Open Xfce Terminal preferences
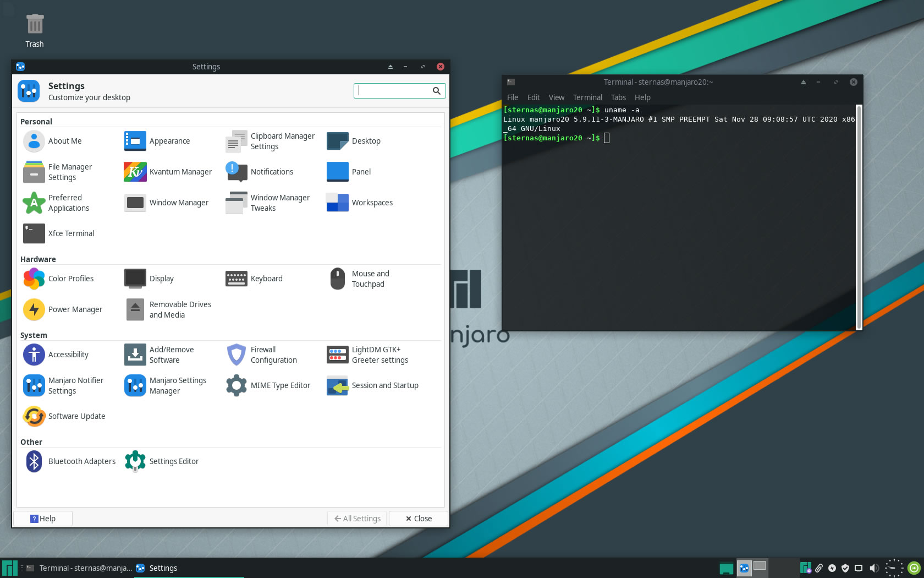Screen dimensions: 924x578 coord(59,233)
